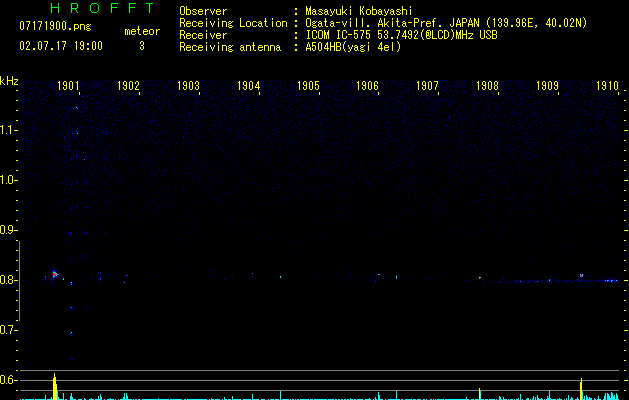Viewport: 629px width, 400px height.
Task: Click the 'Receiver' field label
Action: pos(203,35)
